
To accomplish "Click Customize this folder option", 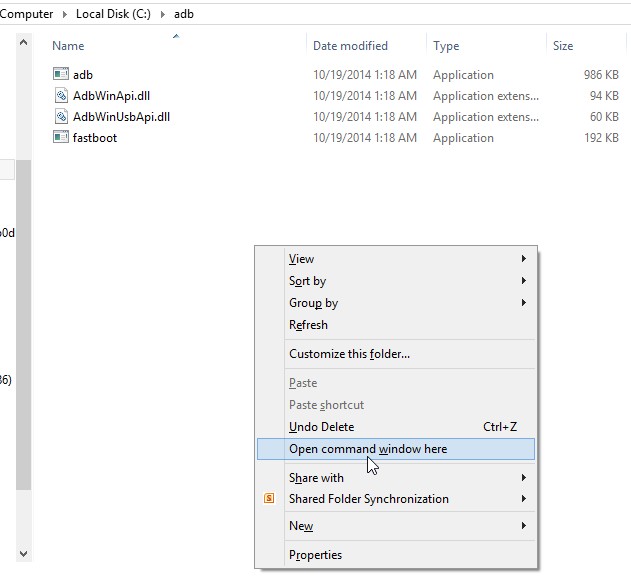I will point(349,354).
